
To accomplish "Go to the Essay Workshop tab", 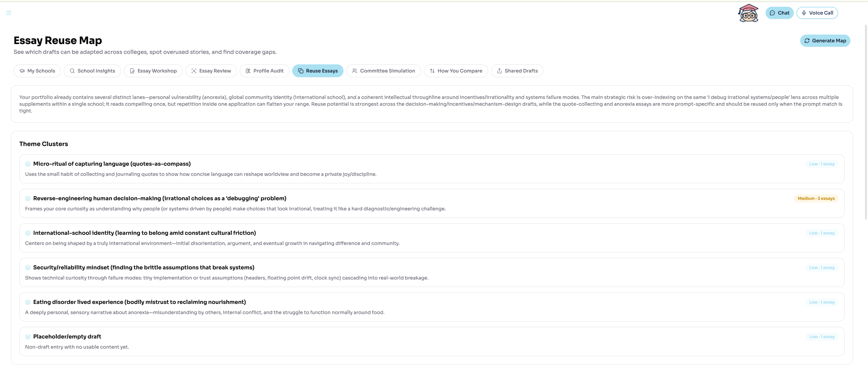I will point(153,71).
